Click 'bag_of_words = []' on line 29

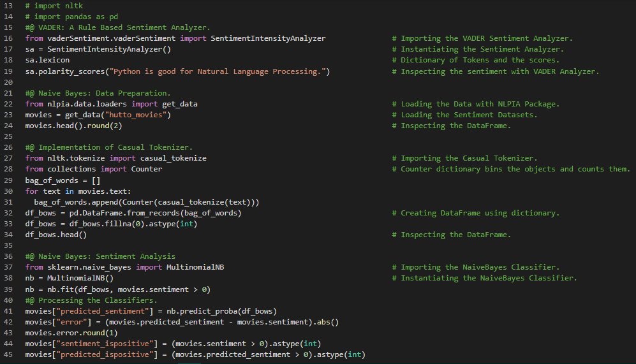coord(63,180)
